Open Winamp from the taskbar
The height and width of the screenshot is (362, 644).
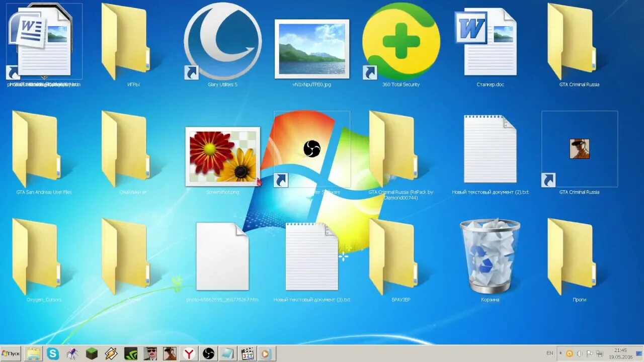(111, 354)
